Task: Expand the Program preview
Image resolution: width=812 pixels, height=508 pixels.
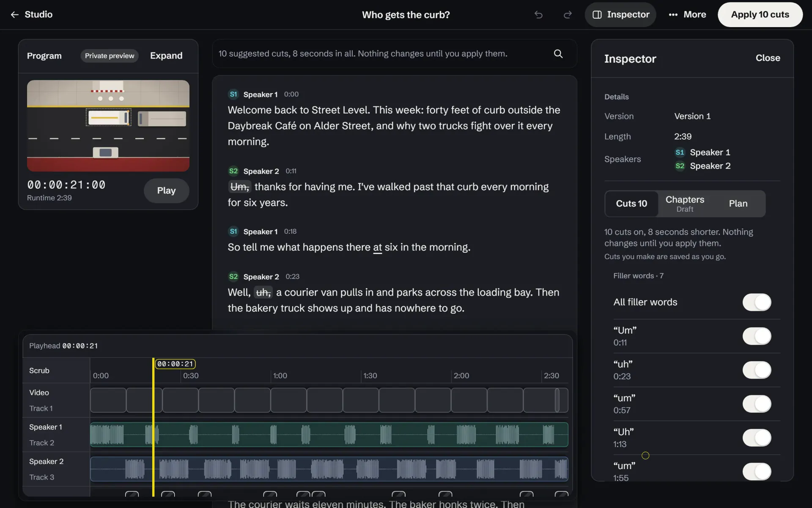Action: point(166,56)
